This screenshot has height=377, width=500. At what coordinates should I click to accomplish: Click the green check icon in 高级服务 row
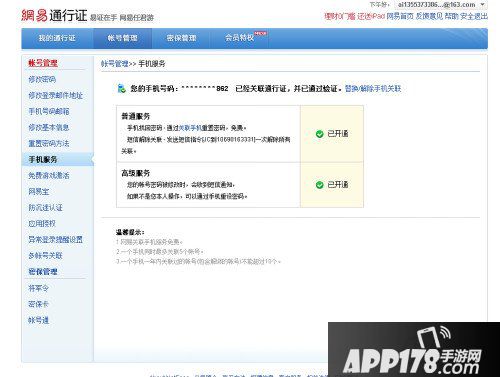[x=319, y=185]
